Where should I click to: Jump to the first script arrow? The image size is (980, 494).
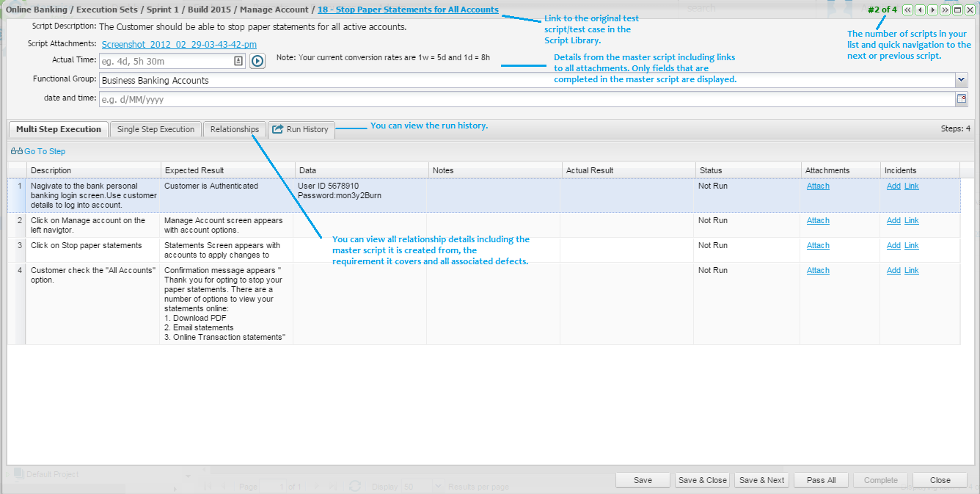coord(907,10)
